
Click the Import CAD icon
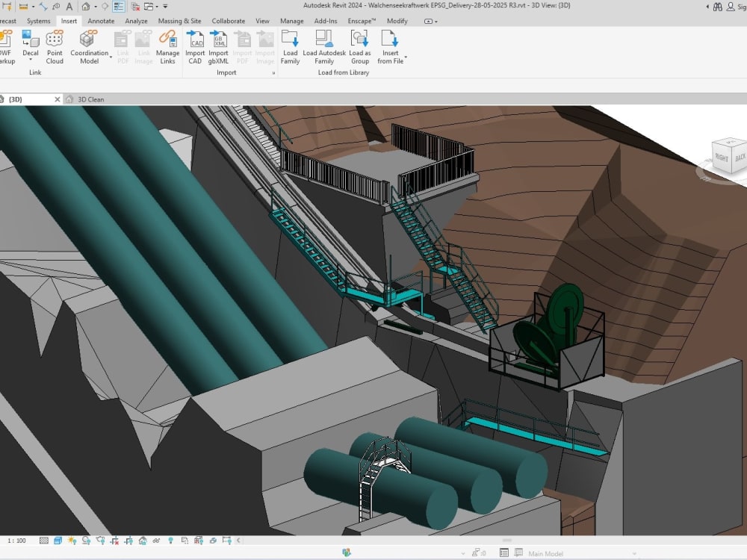coord(195,38)
